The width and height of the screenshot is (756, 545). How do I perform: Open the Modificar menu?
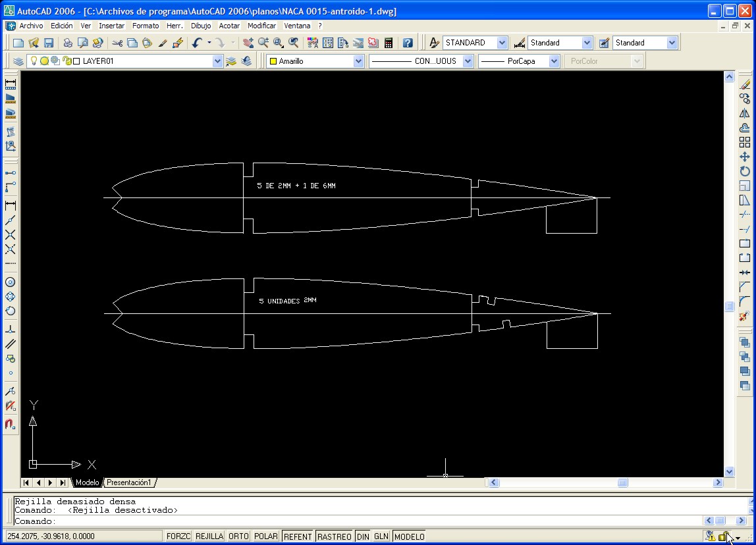(x=262, y=26)
